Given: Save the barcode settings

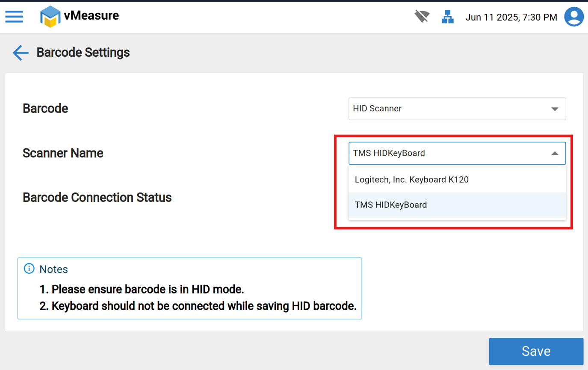Looking at the screenshot, I should click(536, 351).
